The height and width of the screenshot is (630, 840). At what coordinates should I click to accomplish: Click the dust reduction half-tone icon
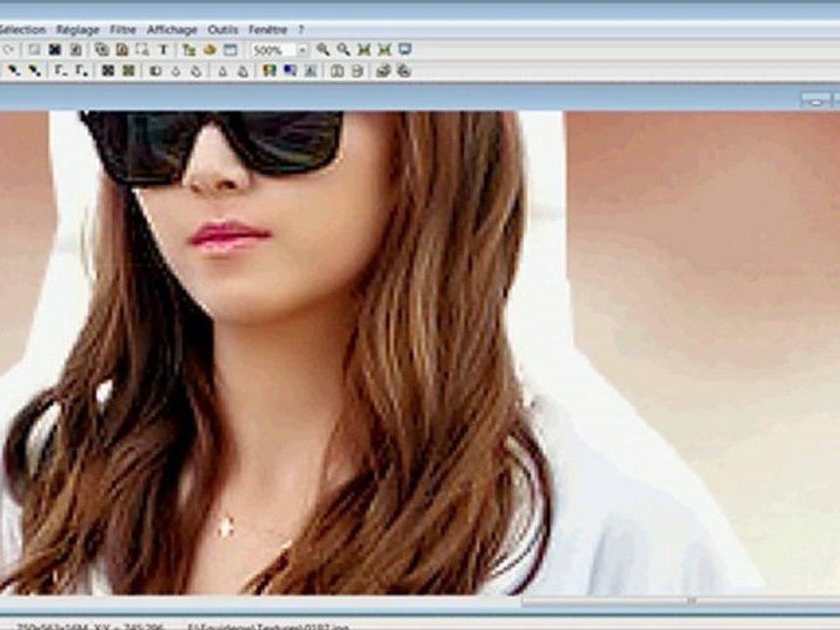[156, 71]
